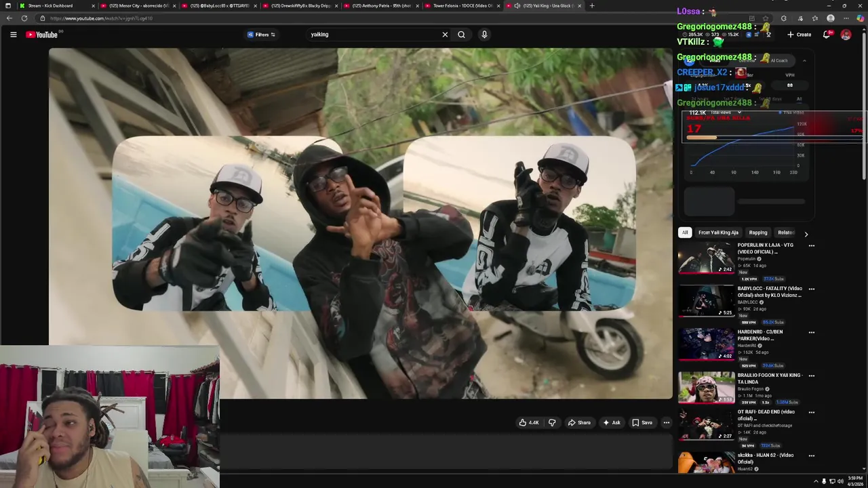
Task: Click the magnifier search button
Action: (461, 35)
